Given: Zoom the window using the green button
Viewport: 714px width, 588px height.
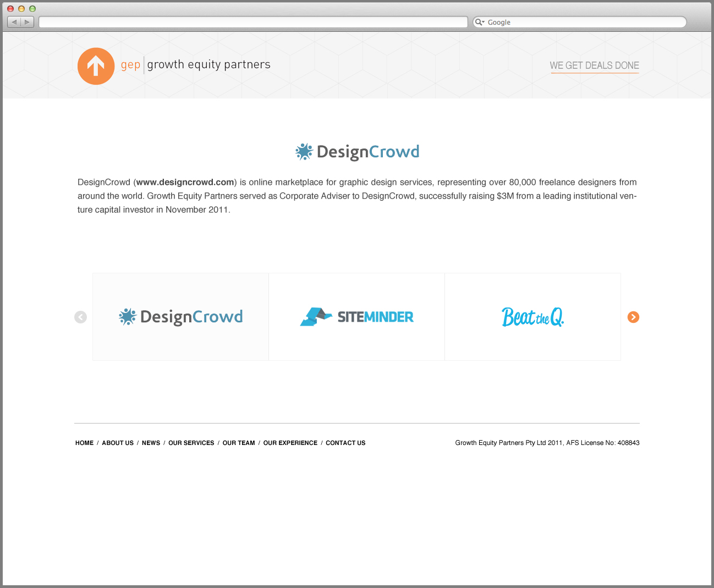Looking at the screenshot, I should point(32,9).
